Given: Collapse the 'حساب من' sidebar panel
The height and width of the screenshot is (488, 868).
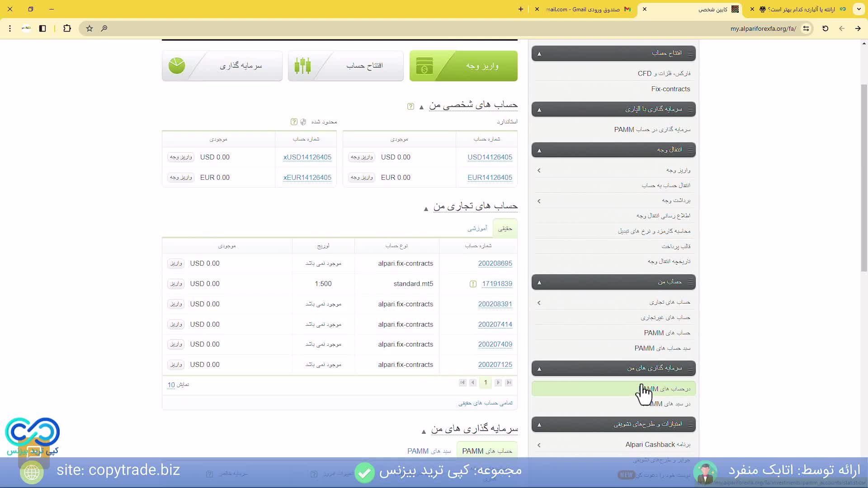Looking at the screenshot, I should tap(539, 282).
